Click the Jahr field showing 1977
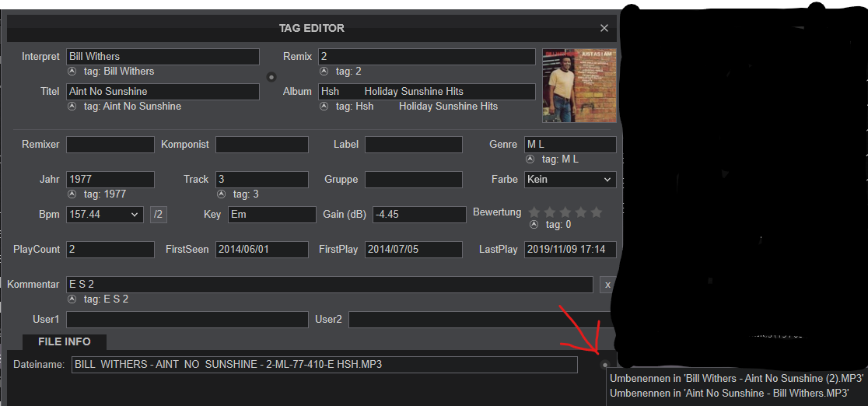 point(110,180)
